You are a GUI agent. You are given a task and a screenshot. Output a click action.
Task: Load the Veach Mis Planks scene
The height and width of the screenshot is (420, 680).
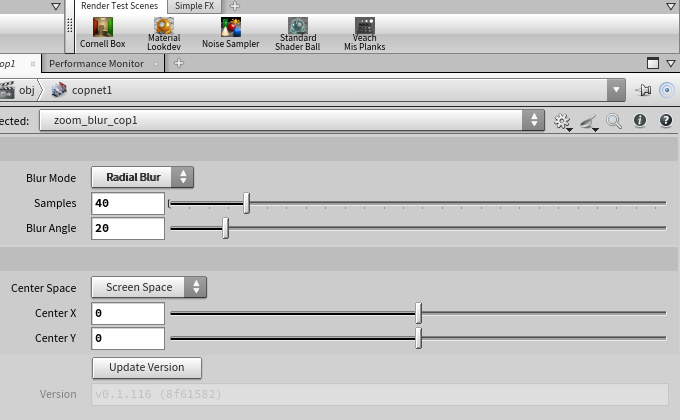[x=364, y=34]
